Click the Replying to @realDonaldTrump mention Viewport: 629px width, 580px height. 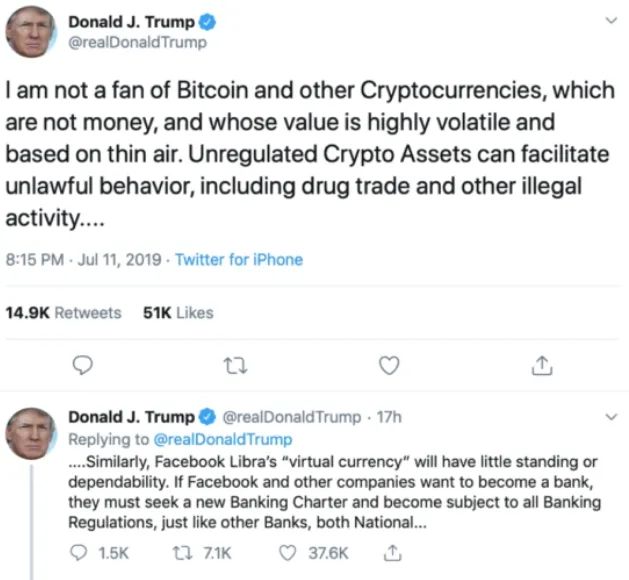point(225,439)
